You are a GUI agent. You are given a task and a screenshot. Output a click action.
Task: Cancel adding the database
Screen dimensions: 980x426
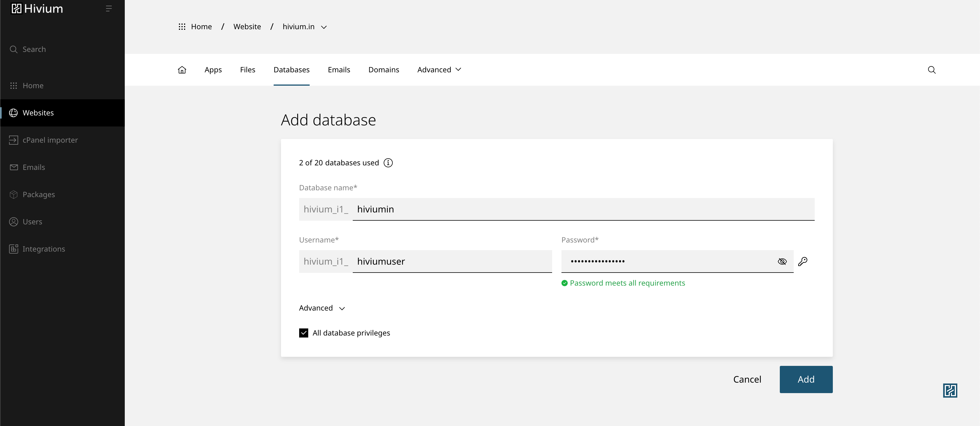[x=747, y=379]
